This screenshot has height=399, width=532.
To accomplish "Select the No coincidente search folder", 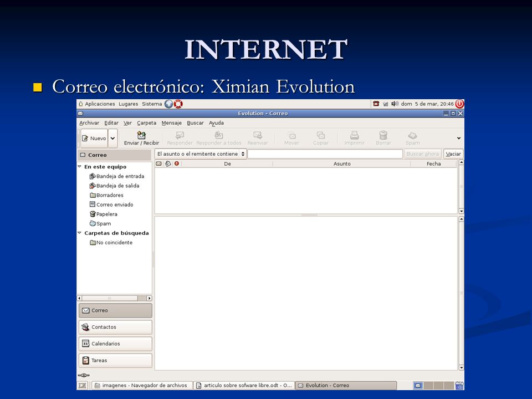I will [111, 243].
